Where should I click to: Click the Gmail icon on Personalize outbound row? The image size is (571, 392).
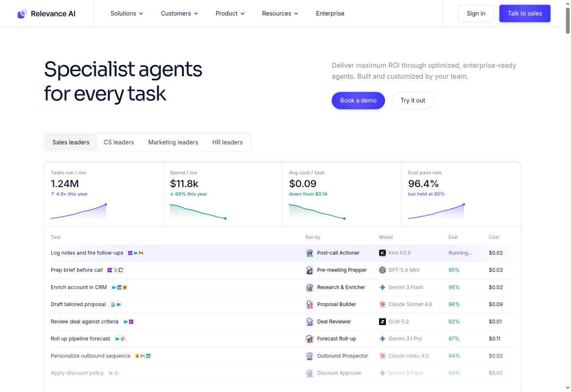143,356
